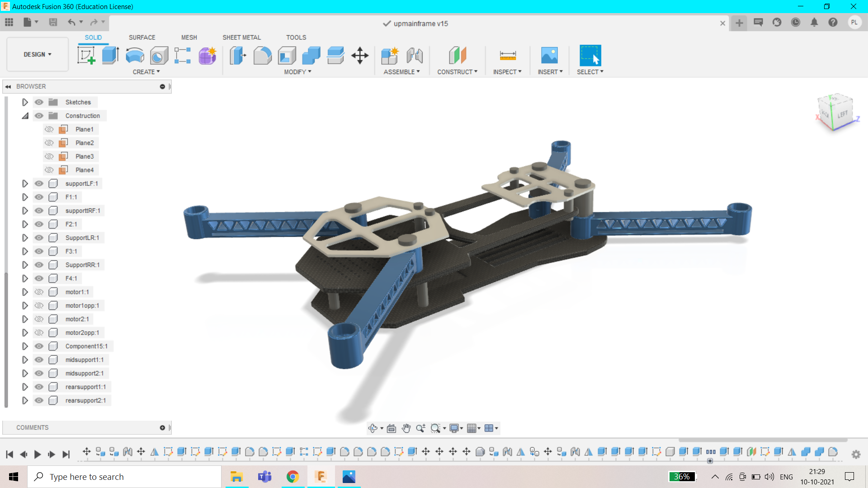Click the DESIGN workspace button
Image resolution: width=868 pixels, height=488 pixels.
(x=37, y=54)
